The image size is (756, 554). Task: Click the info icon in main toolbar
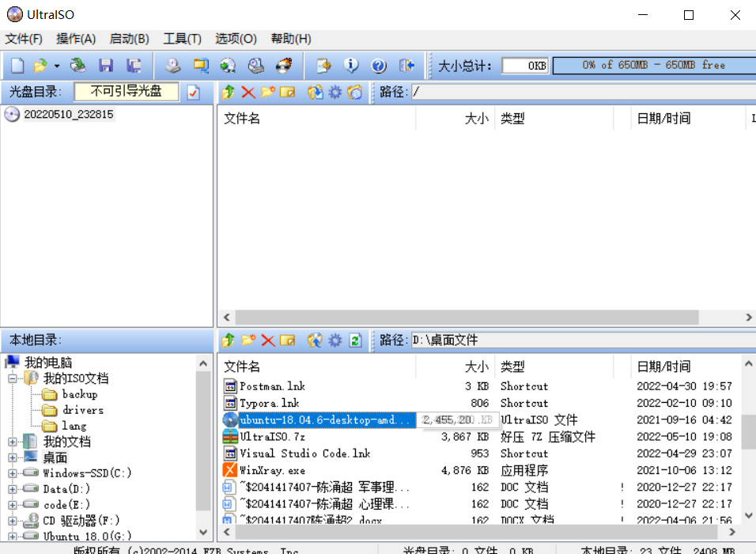(x=351, y=65)
